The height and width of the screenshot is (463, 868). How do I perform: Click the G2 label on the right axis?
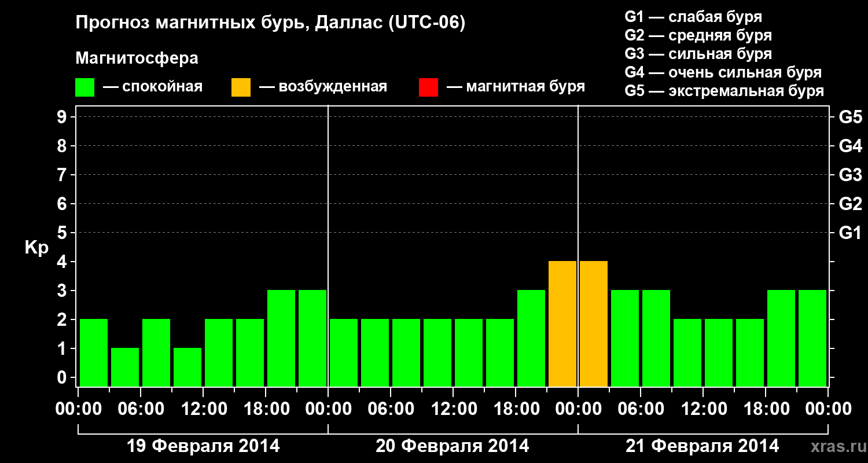coord(850,204)
